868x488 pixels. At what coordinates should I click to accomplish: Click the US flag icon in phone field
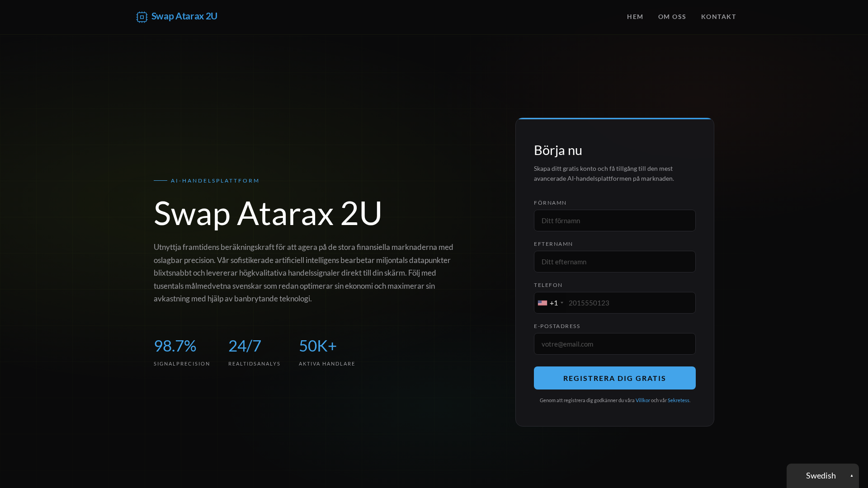(x=542, y=303)
